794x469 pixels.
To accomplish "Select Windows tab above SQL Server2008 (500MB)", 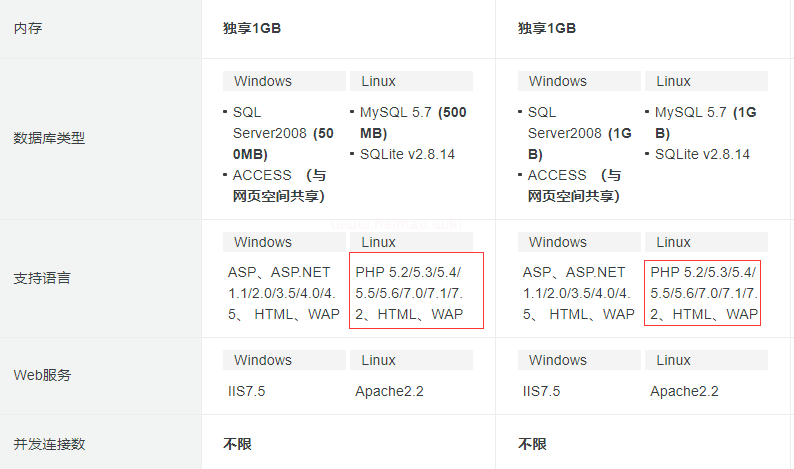I will [285, 81].
